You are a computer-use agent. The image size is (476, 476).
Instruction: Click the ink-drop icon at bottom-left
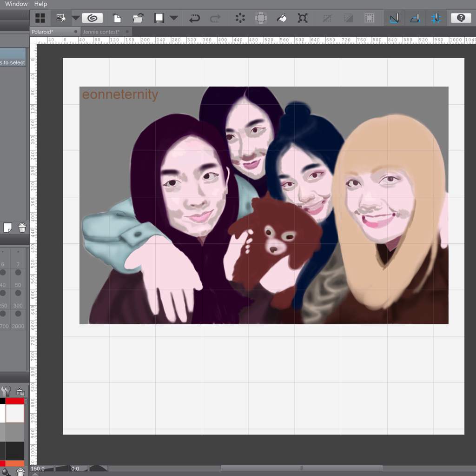tap(6, 472)
